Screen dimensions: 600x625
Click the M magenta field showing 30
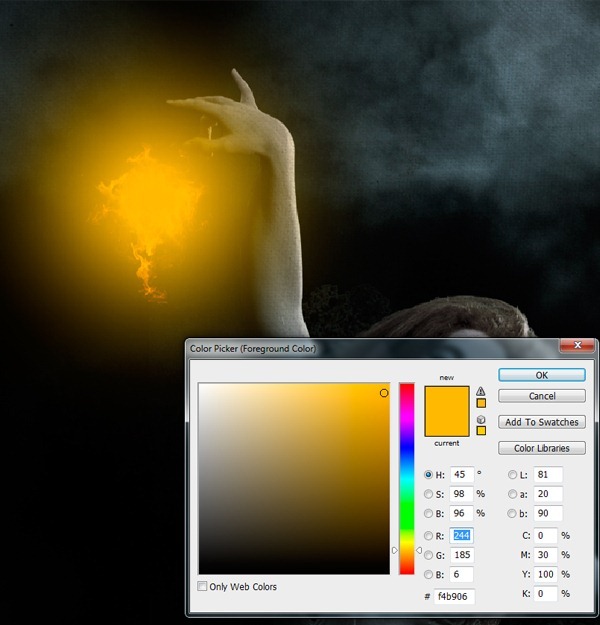(545, 555)
